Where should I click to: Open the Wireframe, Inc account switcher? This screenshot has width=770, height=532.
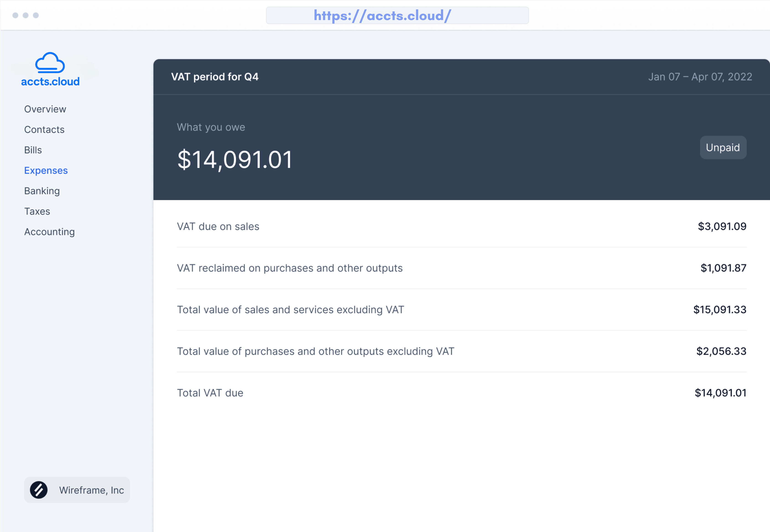(77, 490)
